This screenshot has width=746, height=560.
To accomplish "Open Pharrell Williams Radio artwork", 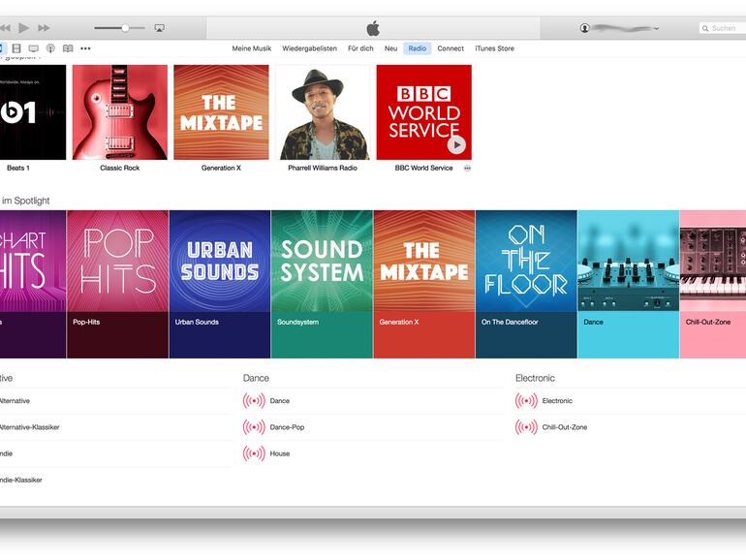I will [323, 112].
